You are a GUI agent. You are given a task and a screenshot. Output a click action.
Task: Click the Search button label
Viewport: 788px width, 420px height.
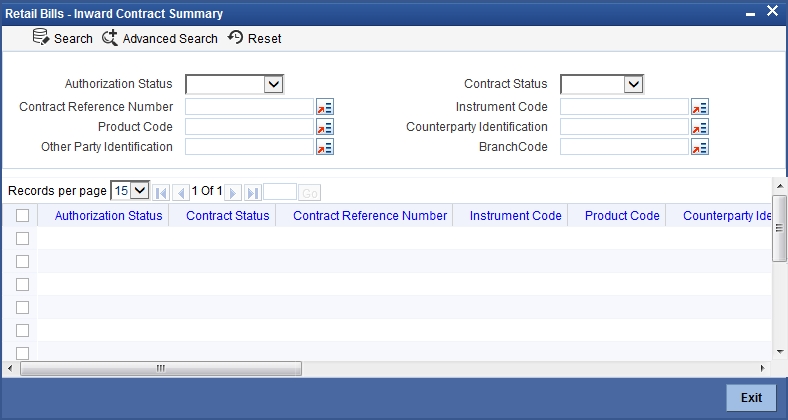pos(73,39)
